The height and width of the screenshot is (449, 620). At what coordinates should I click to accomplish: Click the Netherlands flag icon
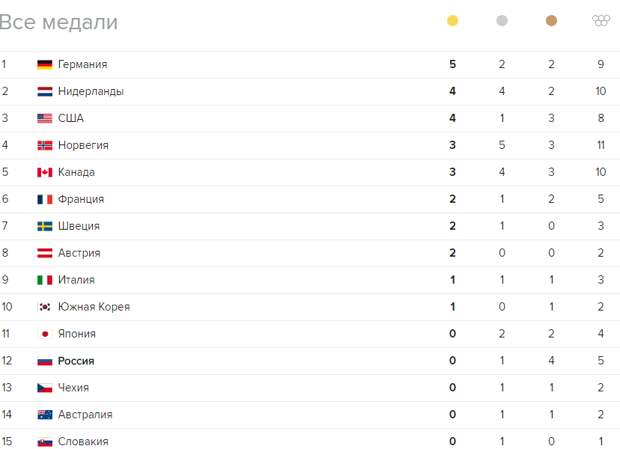(45, 91)
